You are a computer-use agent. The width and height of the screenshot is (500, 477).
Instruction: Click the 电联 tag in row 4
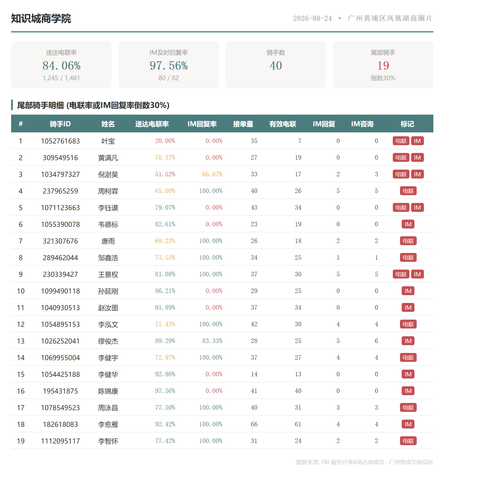pos(408,191)
